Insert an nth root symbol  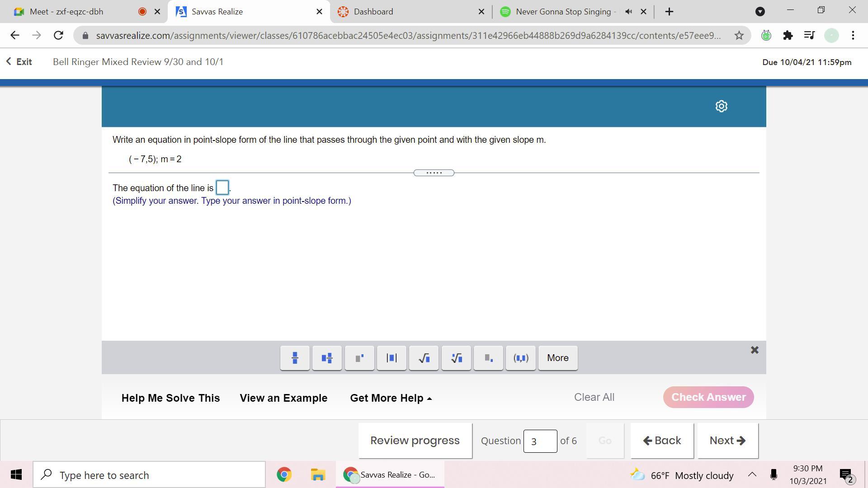point(456,358)
